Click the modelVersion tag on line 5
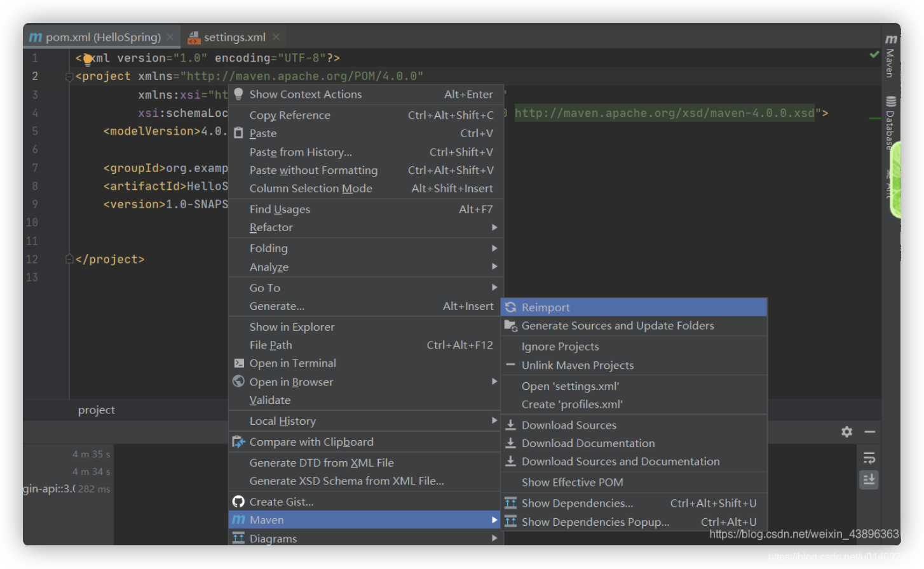This screenshot has width=924, height=569. click(x=152, y=131)
